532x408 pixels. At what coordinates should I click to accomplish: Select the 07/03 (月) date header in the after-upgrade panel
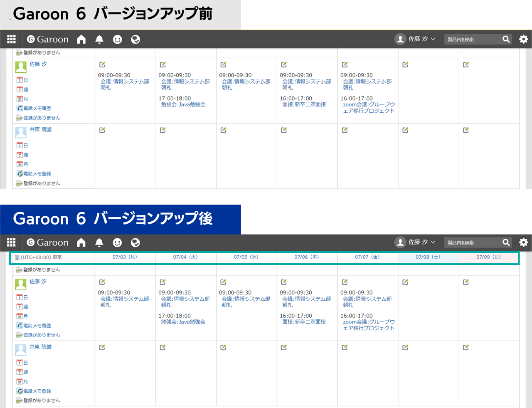click(x=125, y=257)
